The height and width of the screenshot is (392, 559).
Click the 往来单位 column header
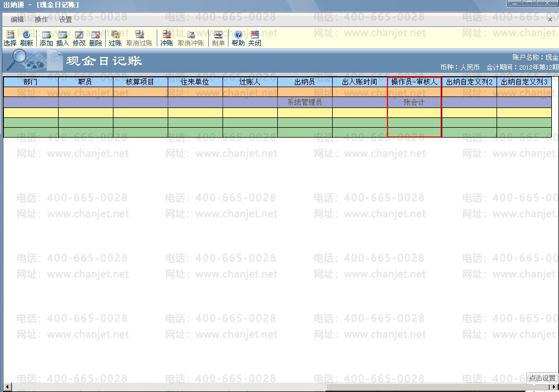point(195,82)
